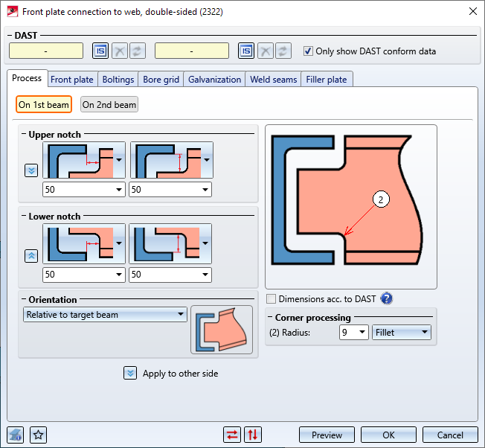Enable Dimensions acc. to DAST checkbox

272,299
